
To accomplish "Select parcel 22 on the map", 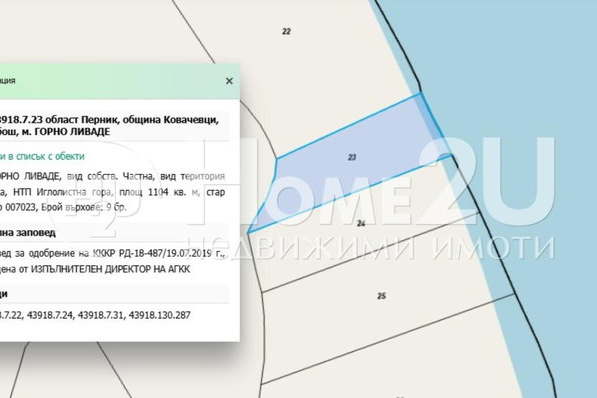I will pos(286,31).
